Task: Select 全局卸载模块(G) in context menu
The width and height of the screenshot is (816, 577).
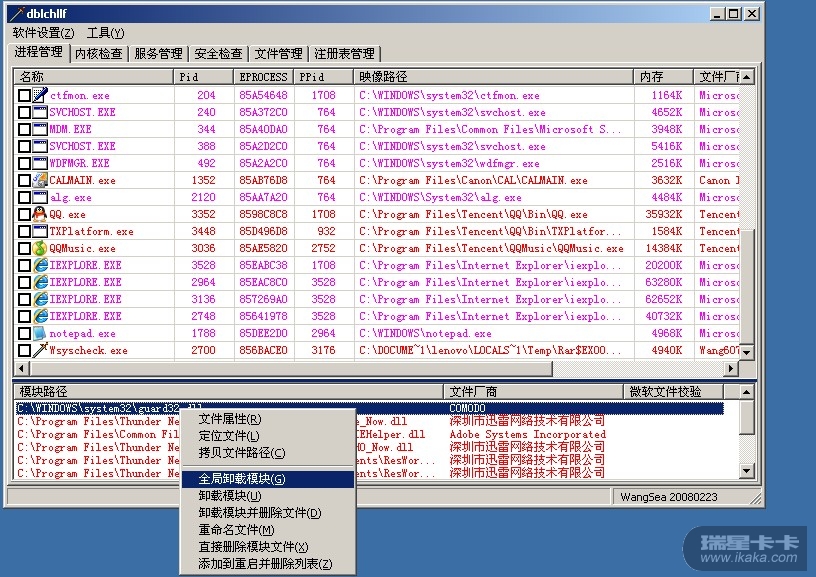Action: coord(268,479)
